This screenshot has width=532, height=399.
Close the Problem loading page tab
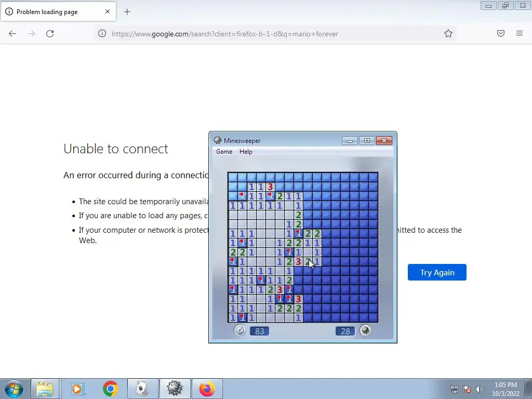coord(108,11)
